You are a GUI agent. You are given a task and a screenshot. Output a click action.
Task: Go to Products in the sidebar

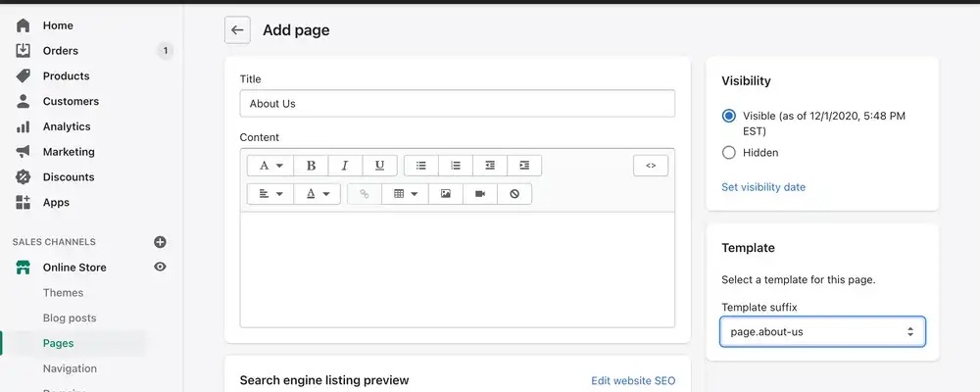[66, 76]
